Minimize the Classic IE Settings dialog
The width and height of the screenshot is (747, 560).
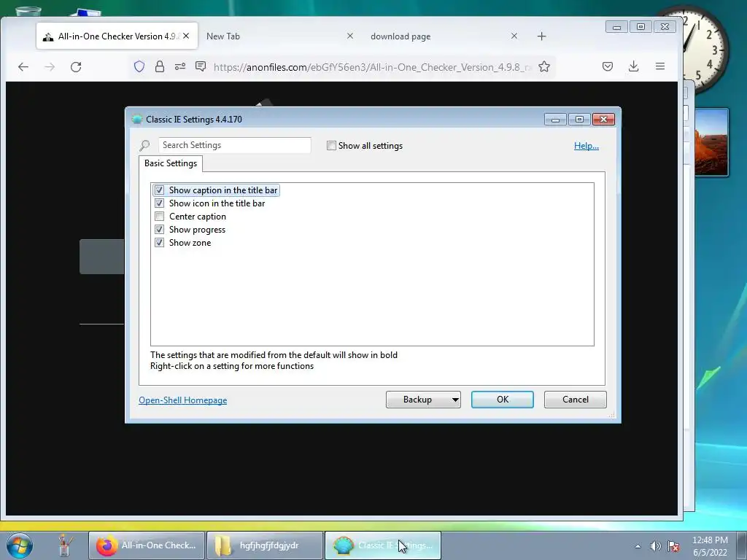click(555, 120)
